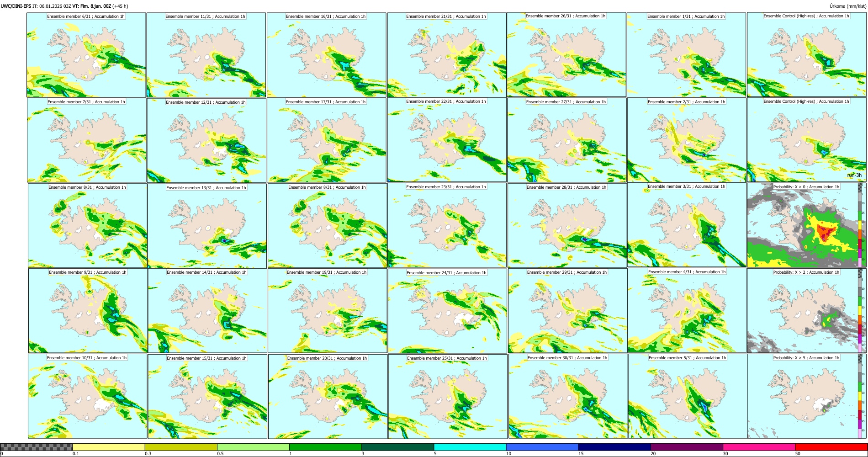Select the blue 10–15 legend swatch
Image resolution: width=868 pixels, height=457 pixels.
pyautogui.click(x=542, y=447)
